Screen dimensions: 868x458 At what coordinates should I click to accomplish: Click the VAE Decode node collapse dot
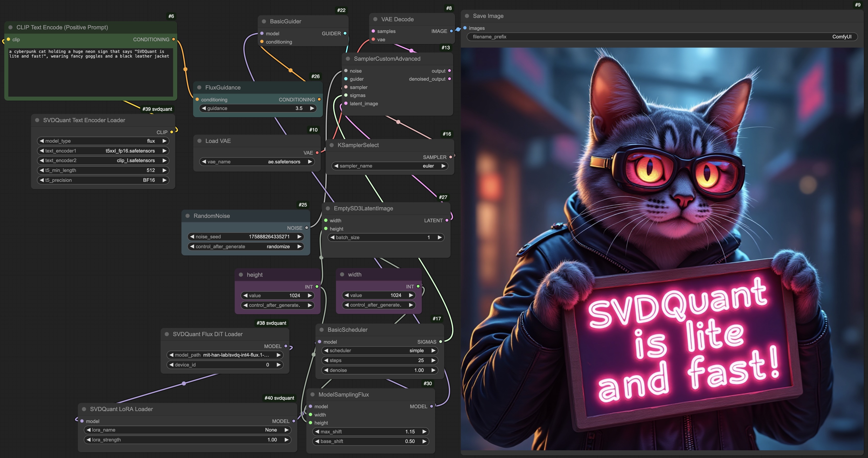click(375, 19)
